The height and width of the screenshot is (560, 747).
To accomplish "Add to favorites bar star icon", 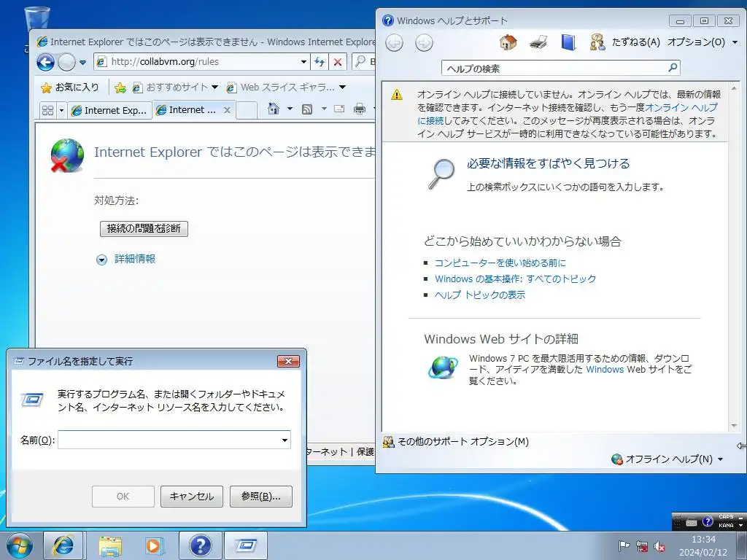I will pos(120,87).
